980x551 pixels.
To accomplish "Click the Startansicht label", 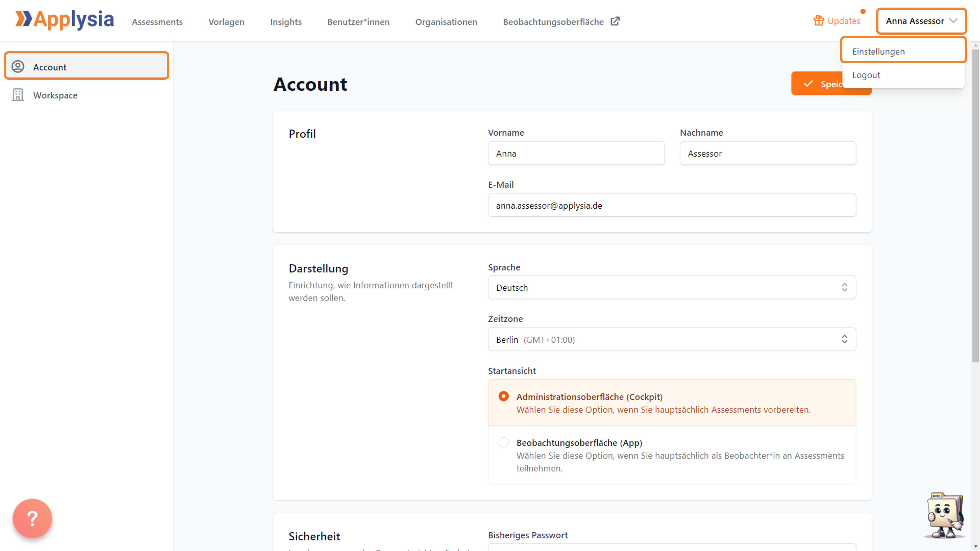I will 512,371.
